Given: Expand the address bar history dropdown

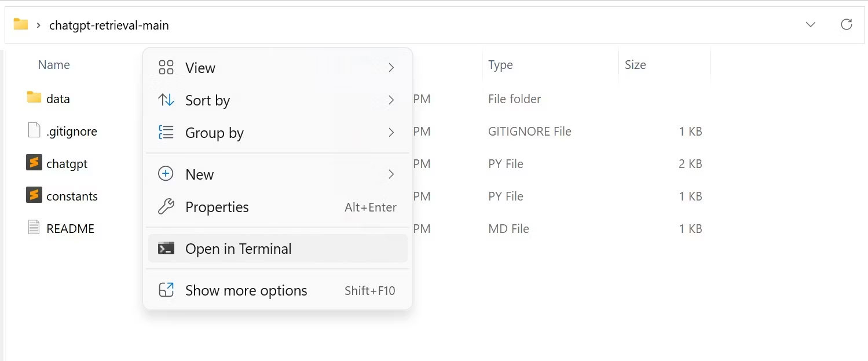Looking at the screenshot, I should [811, 24].
